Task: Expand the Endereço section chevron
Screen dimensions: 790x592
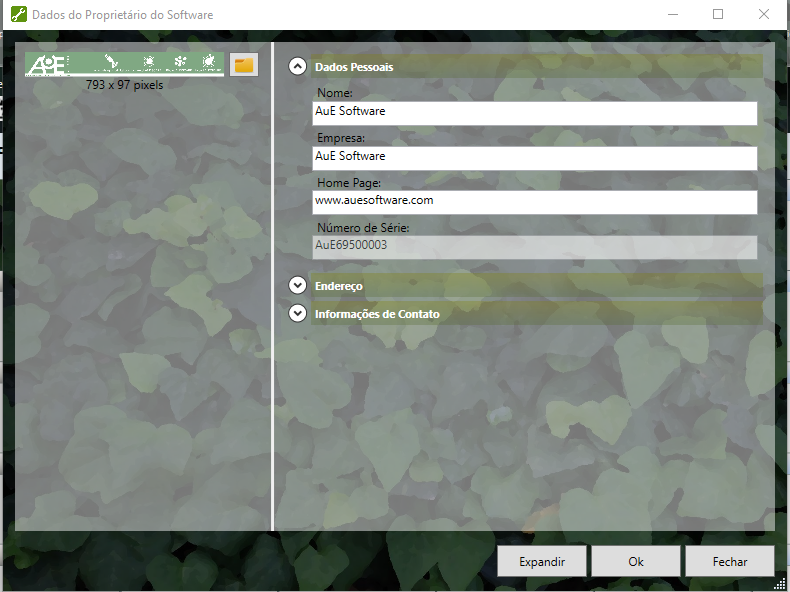Action: pyautogui.click(x=297, y=285)
